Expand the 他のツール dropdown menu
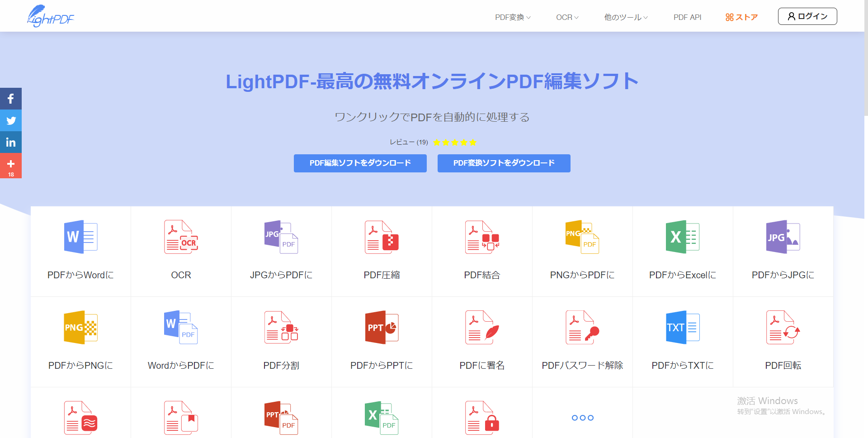The image size is (868, 438). click(x=626, y=17)
